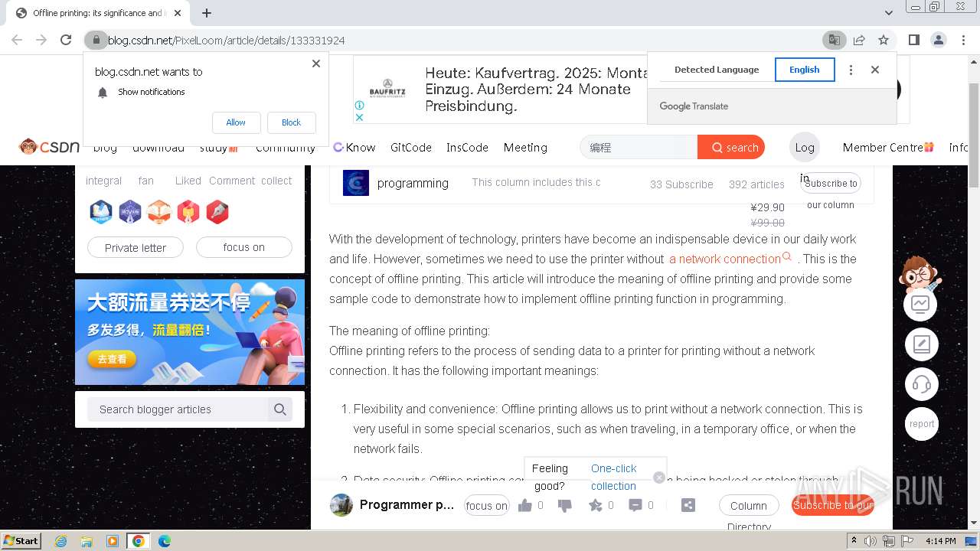
Task: Click the share page icon in address bar
Action: coord(859,40)
